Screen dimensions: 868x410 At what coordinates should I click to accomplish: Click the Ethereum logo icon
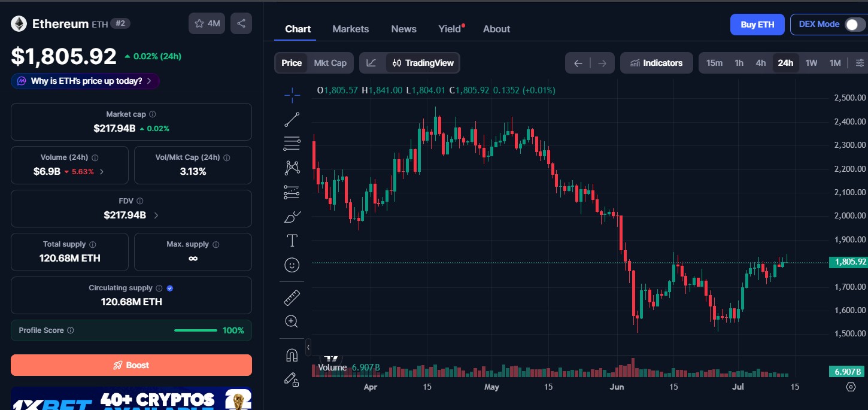(19, 23)
